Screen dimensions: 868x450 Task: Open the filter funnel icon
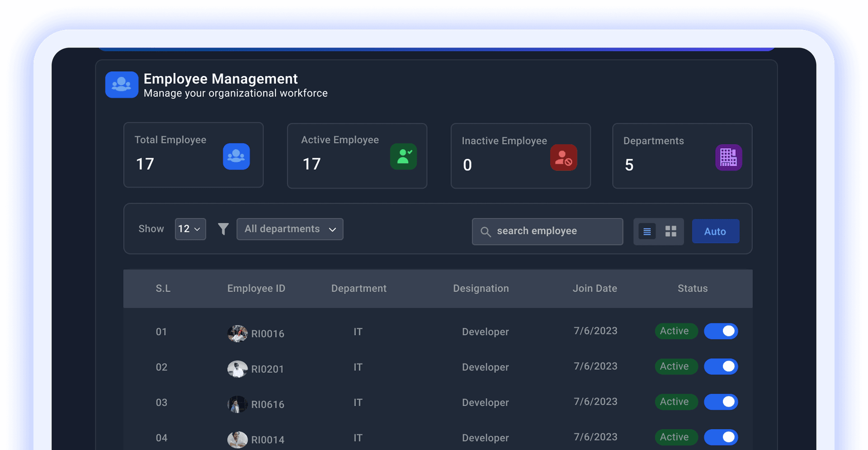pyautogui.click(x=223, y=229)
